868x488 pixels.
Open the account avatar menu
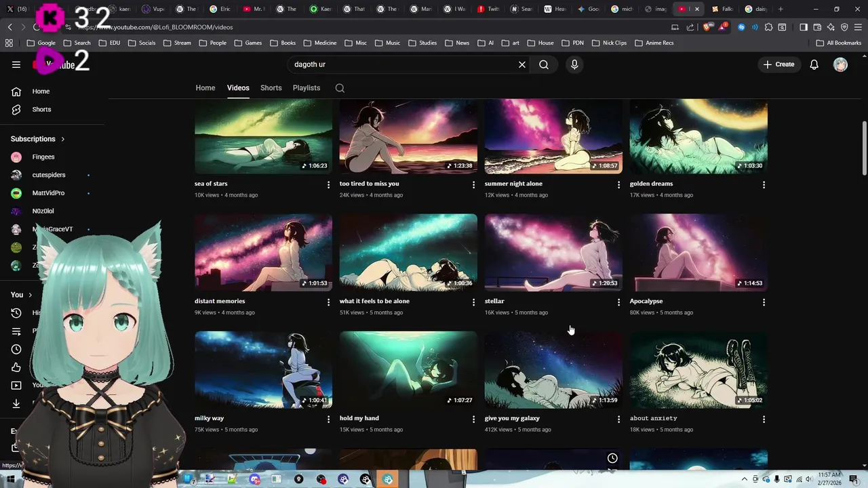click(x=840, y=64)
